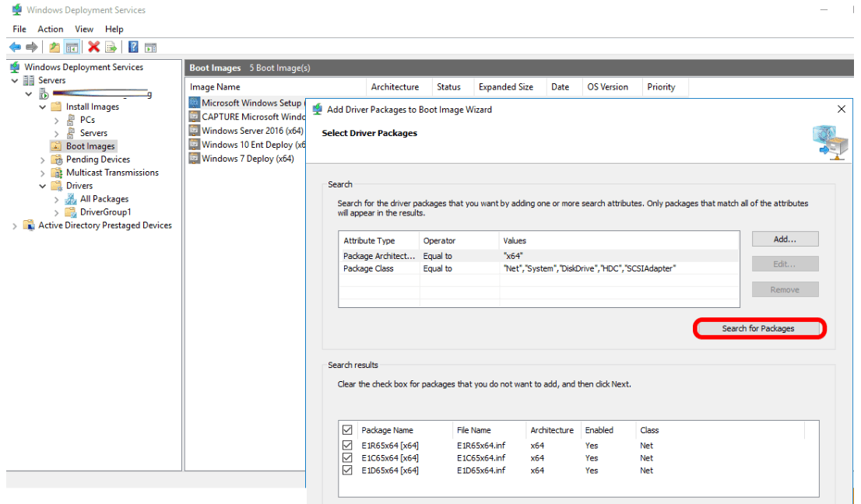
Task: Click the Drivers folder icon
Action: click(x=56, y=185)
